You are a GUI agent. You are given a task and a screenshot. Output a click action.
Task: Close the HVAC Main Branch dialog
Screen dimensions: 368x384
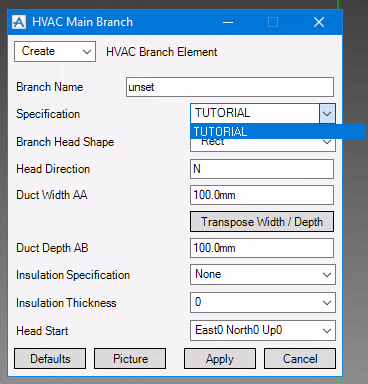[319, 22]
